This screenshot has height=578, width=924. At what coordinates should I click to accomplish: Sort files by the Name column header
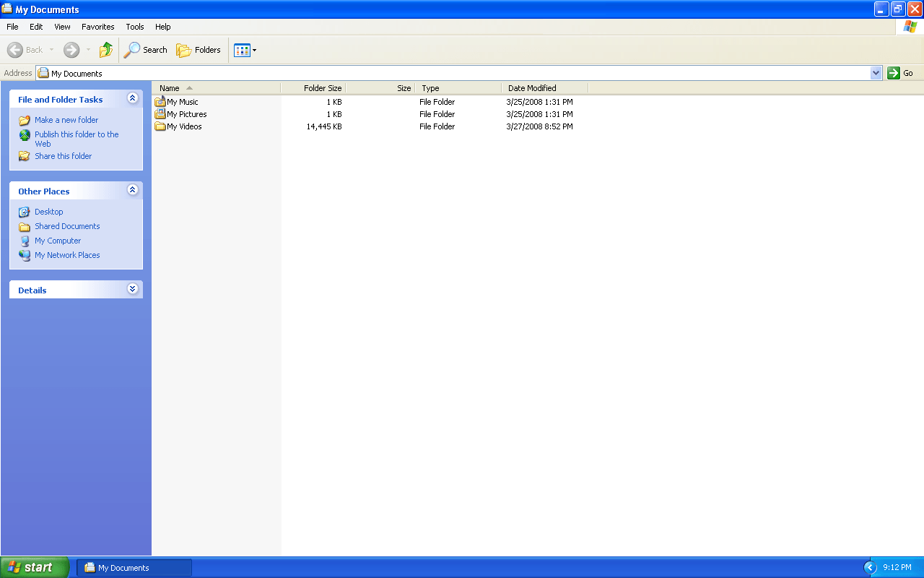coord(170,87)
